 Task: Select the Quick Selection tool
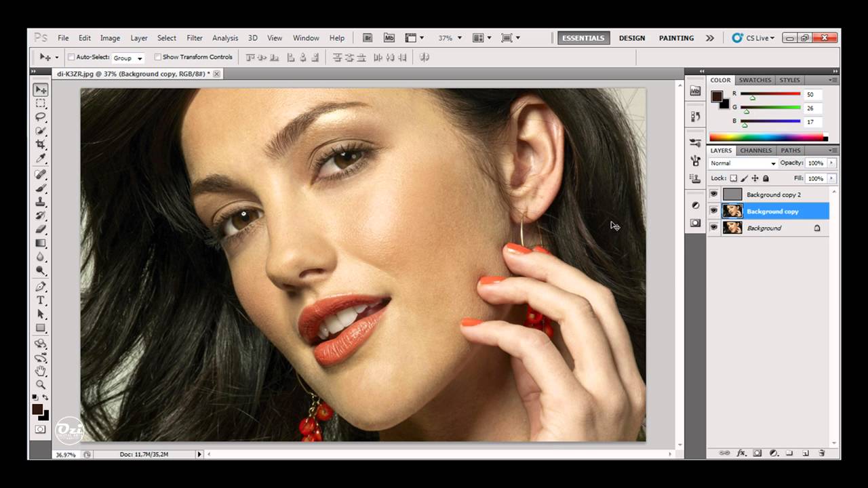click(x=41, y=131)
